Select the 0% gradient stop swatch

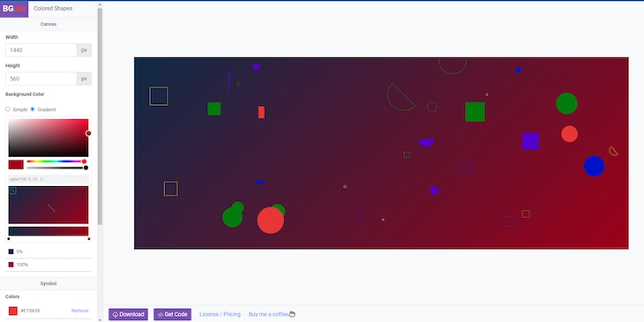pyautogui.click(x=11, y=251)
